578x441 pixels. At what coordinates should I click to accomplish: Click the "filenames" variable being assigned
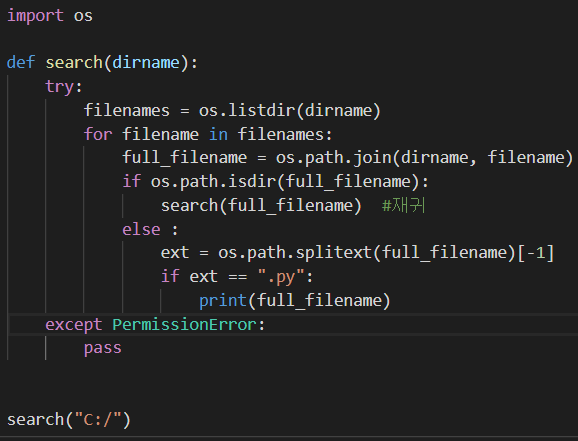(x=127, y=110)
